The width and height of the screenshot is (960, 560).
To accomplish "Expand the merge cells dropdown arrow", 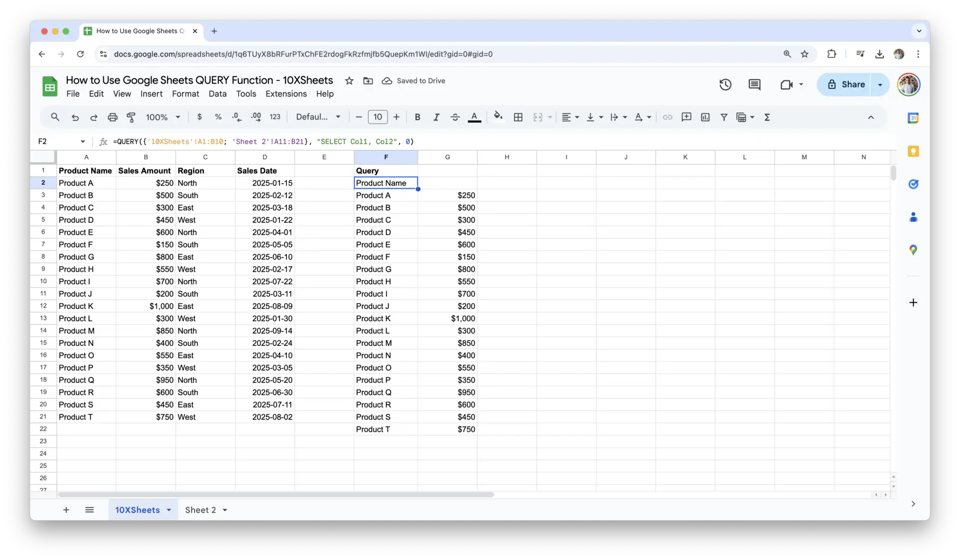I will click(x=550, y=117).
